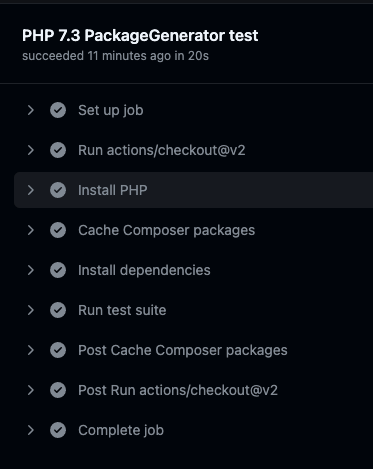The width and height of the screenshot is (373, 469).
Task: Click success checkmark icon beside Set up job
Action: tap(58, 110)
